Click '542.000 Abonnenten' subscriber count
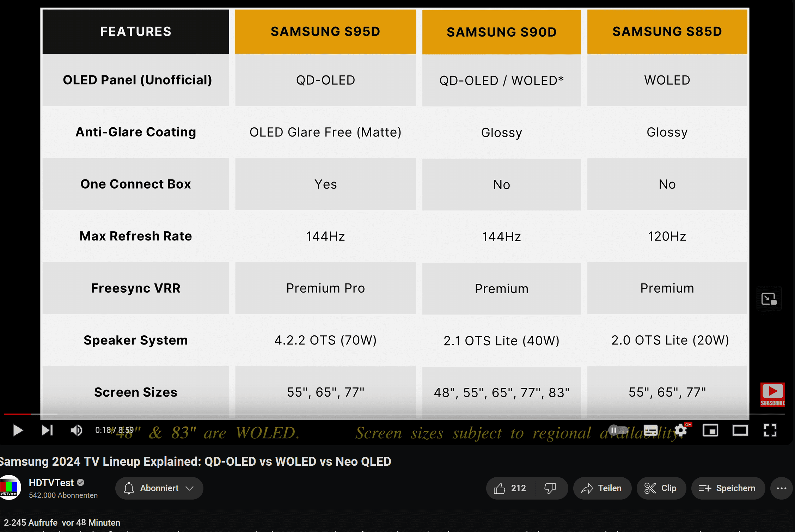 tap(63, 495)
